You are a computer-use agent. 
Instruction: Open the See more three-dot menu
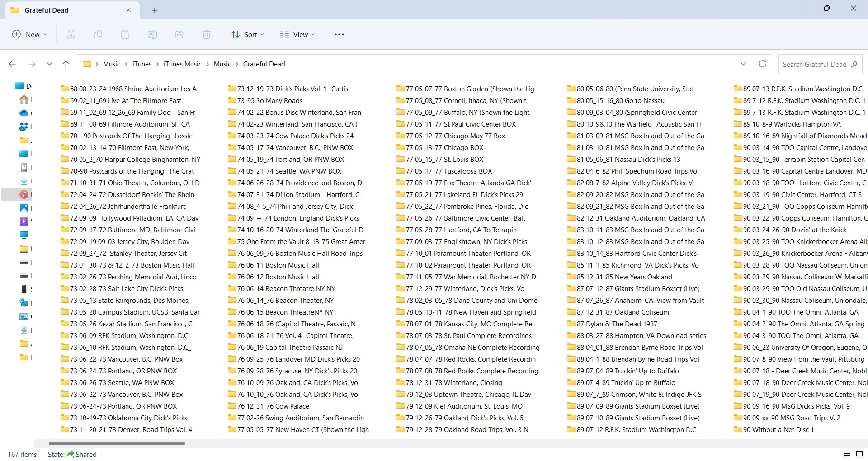339,34
